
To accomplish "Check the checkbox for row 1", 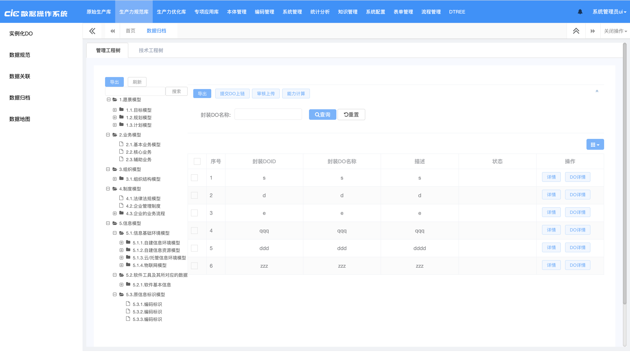I will click(194, 178).
